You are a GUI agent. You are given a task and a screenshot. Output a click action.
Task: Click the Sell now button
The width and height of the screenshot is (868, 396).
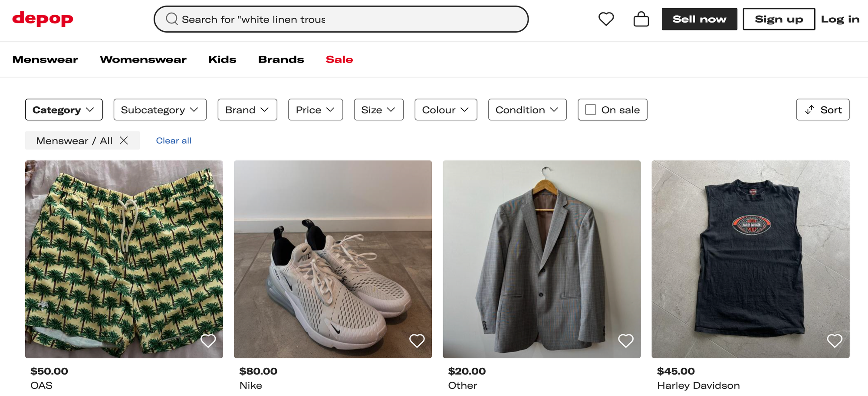699,19
